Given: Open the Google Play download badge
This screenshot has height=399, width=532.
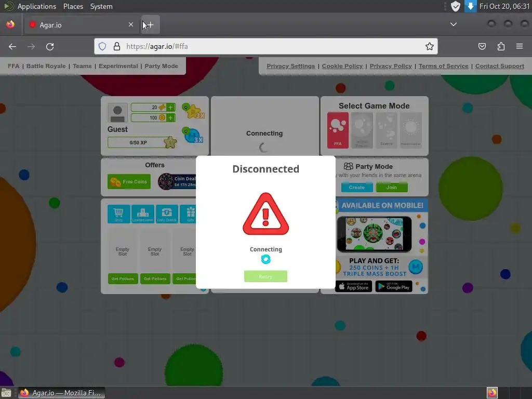Looking at the screenshot, I should [394, 286].
